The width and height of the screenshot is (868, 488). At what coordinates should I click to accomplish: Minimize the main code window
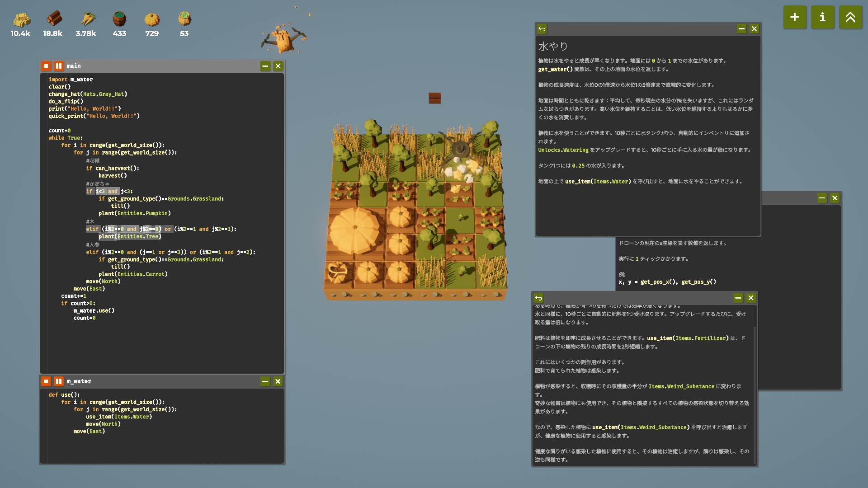(265, 66)
